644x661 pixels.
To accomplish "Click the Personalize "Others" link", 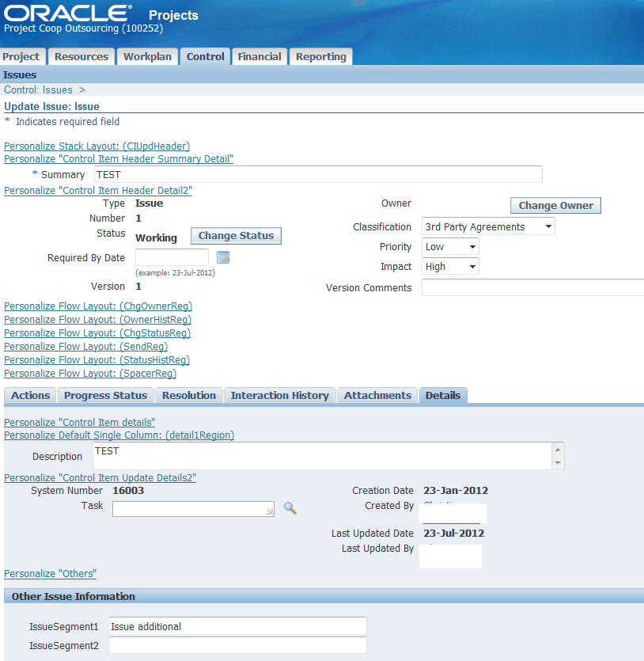I will pyautogui.click(x=50, y=573).
